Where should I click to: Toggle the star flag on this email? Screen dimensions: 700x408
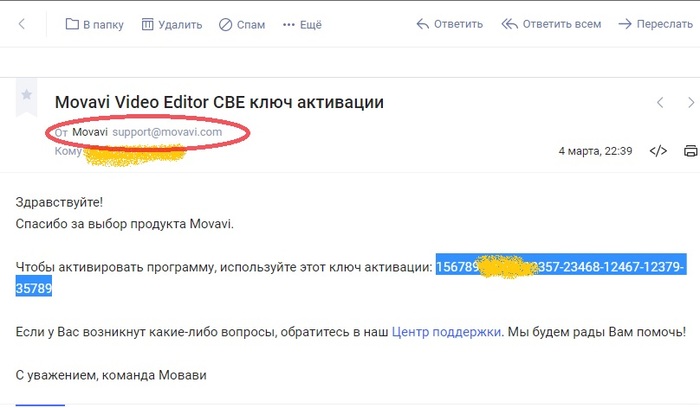(26, 95)
